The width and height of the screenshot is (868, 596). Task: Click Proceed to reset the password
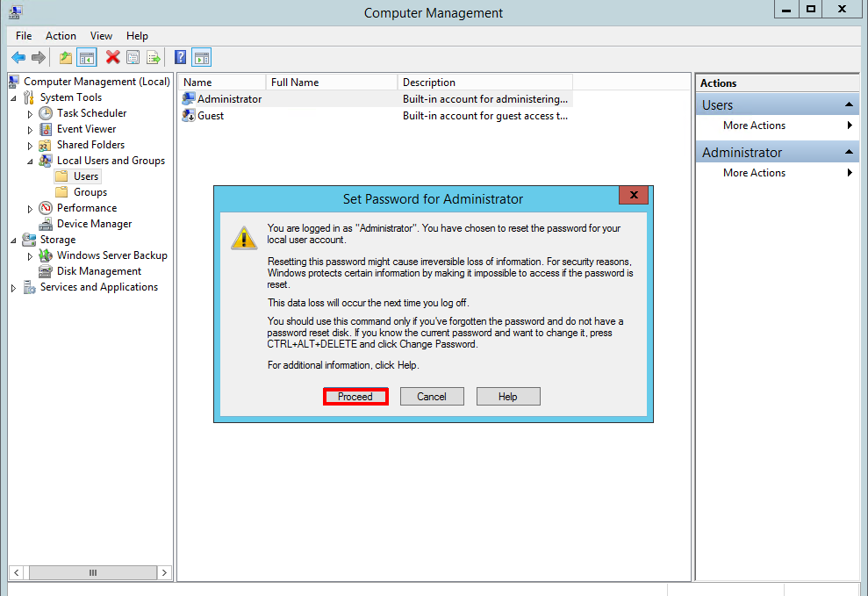point(355,397)
